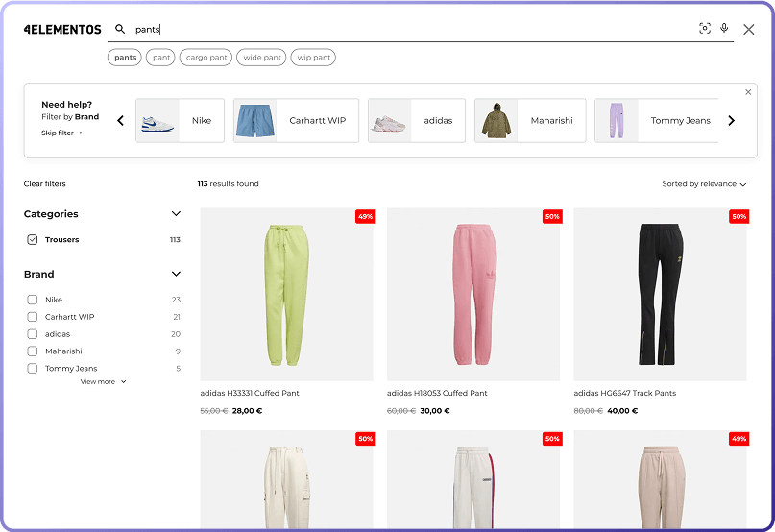Uncheck the Trousers category checkbox

pyautogui.click(x=33, y=240)
